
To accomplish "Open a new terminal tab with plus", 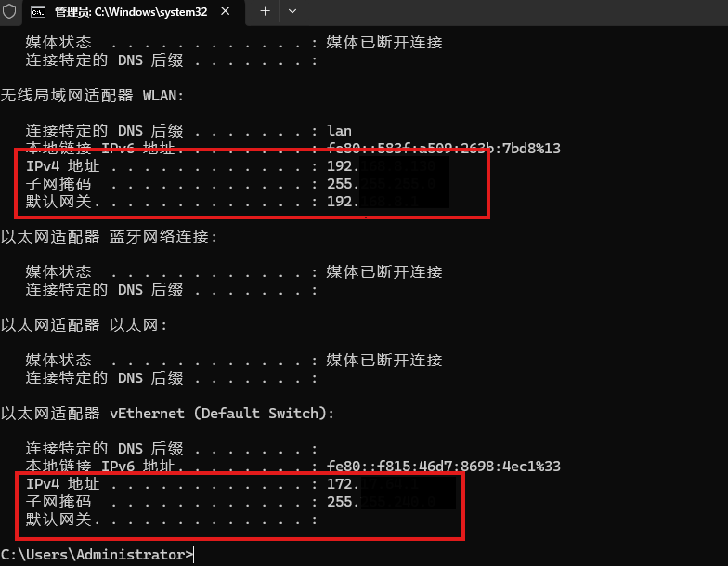I will (x=265, y=11).
